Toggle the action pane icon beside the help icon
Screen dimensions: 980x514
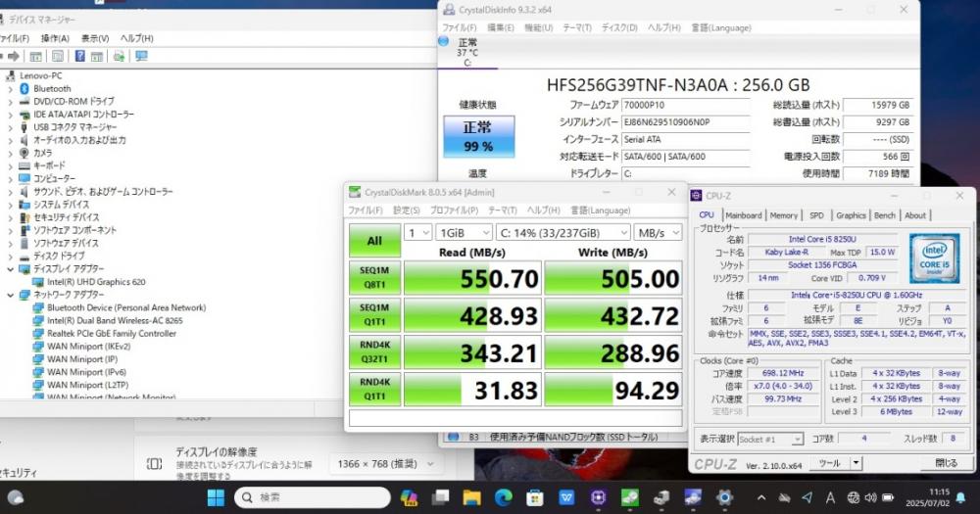click(x=96, y=56)
